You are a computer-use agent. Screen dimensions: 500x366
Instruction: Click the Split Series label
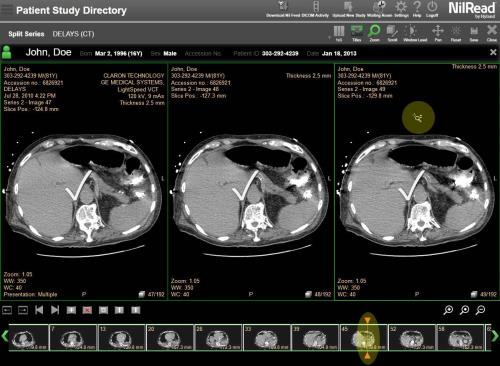point(26,34)
